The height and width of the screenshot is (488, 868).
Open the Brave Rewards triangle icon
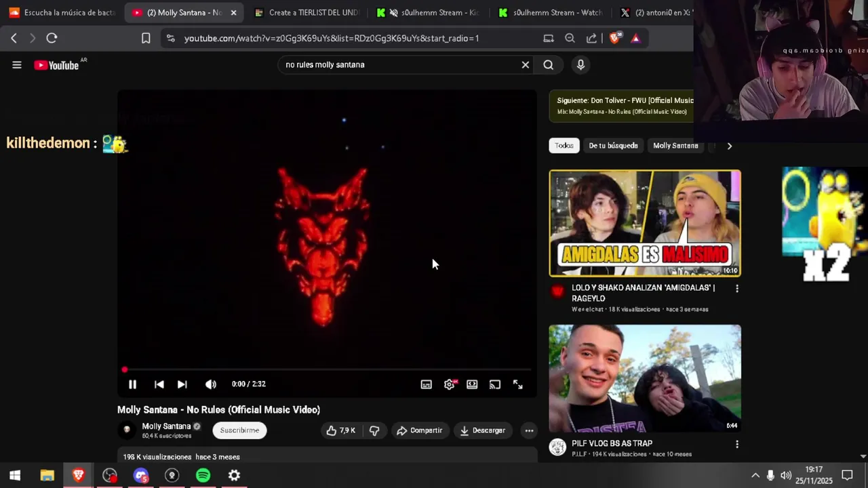click(635, 39)
